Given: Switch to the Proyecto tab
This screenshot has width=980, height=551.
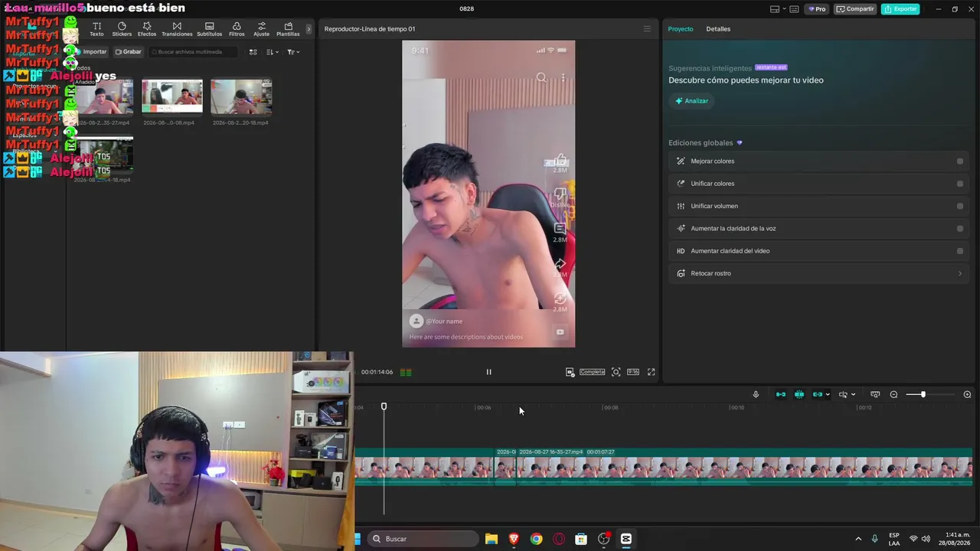Looking at the screenshot, I should coord(681,29).
